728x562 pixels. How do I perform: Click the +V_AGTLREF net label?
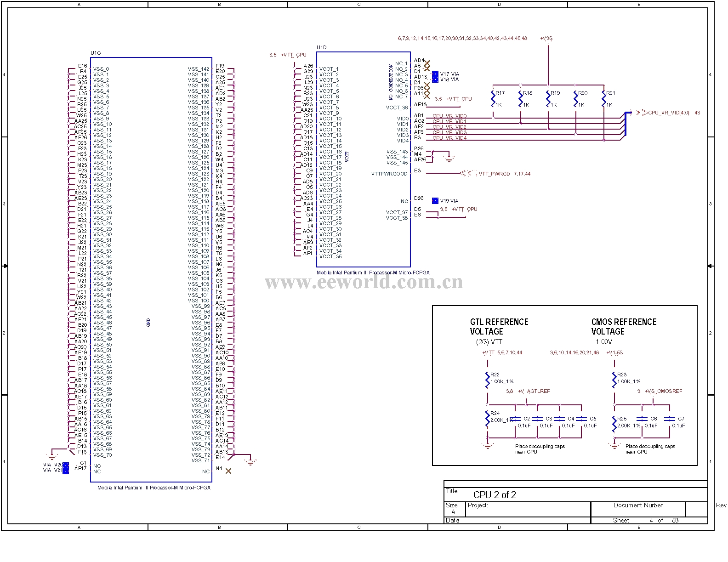click(534, 392)
